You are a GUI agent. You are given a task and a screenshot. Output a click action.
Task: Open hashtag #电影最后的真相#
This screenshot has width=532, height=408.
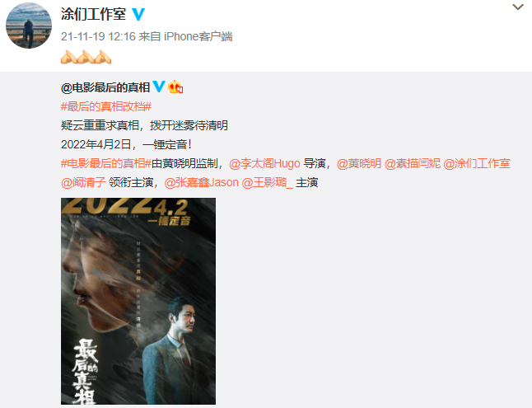point(106,164)
